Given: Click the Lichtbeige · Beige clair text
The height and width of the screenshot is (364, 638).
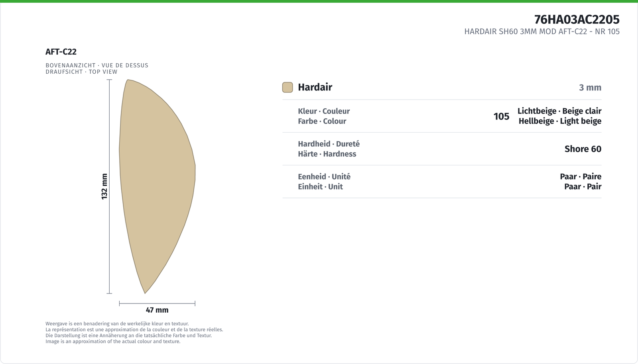Looking at the screenshot, I should pyautogui.click(x=559, y=111).
